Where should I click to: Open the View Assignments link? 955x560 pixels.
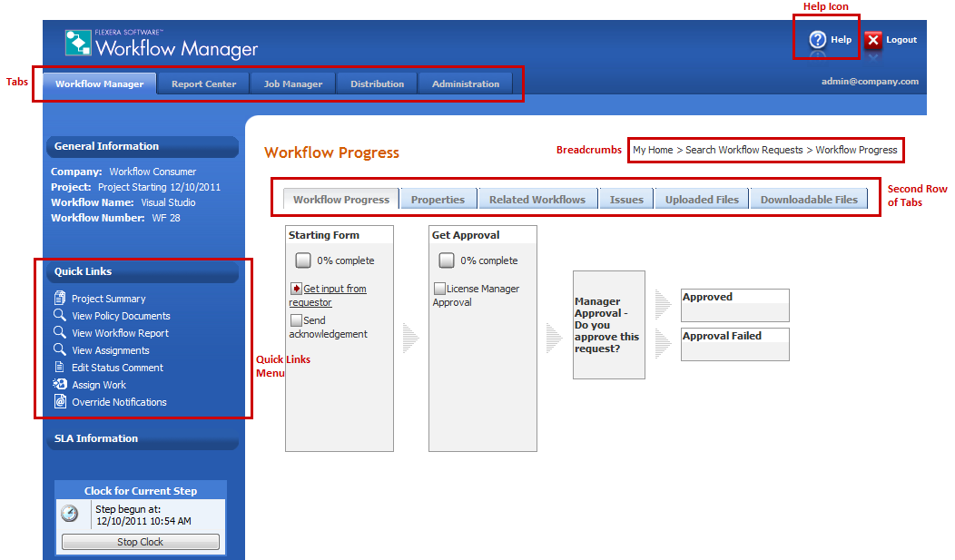pos(111,350)
